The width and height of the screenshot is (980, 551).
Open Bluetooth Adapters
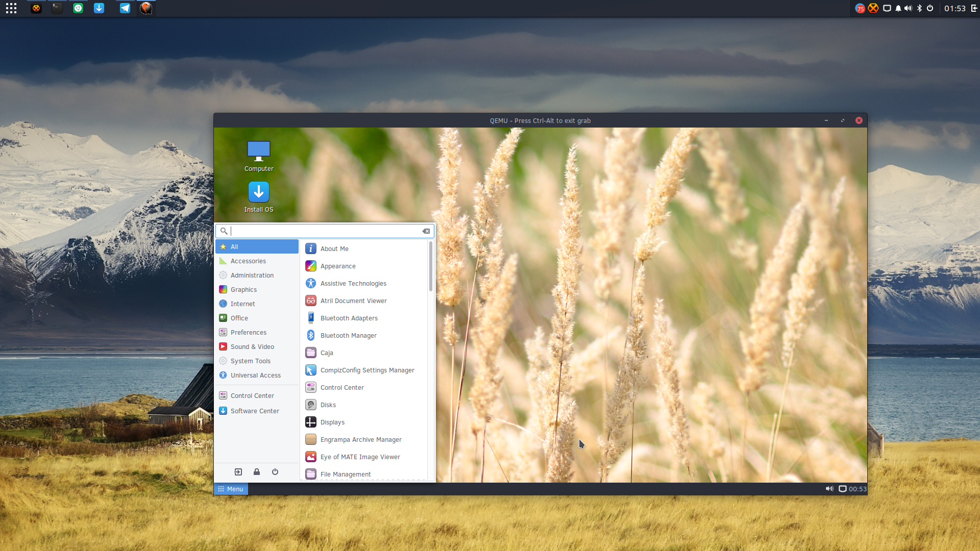pos(364,318)
